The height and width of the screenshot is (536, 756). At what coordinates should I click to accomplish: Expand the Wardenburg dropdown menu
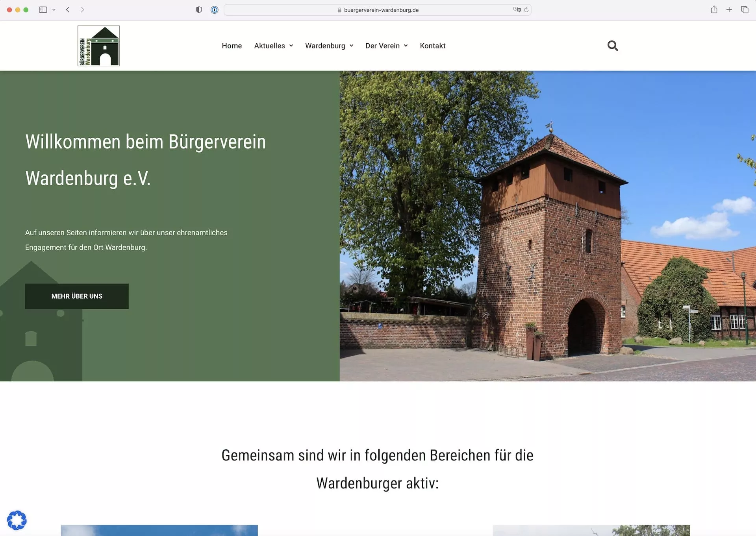329,46
